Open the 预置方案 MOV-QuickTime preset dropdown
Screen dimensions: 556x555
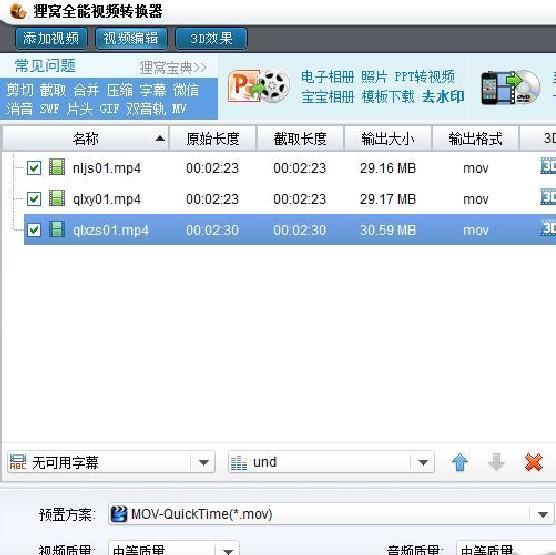coord(330,514)
